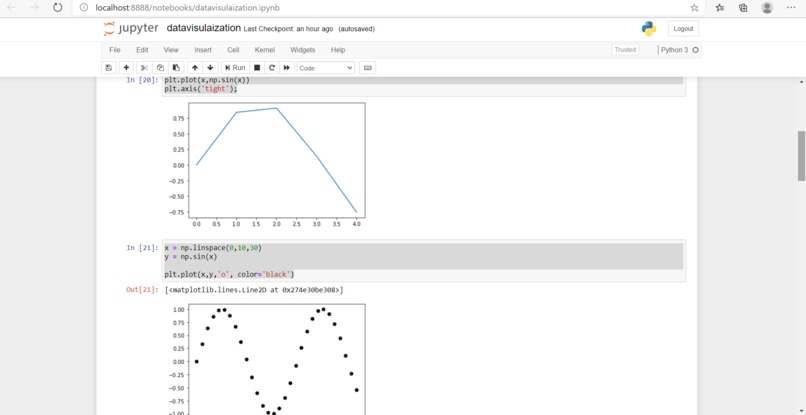Copy selected cells icon in the toolbar
Screen dimensions: 806x415
(x=160, y=68)
